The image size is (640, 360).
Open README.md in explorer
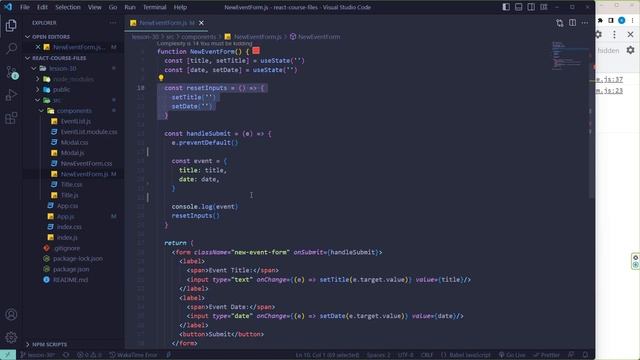71,280
